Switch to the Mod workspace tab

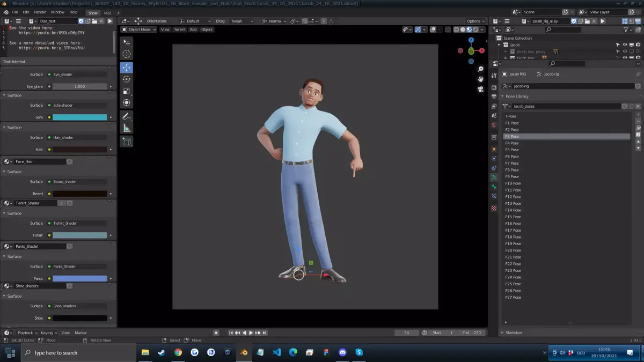[x=108, y=13]
